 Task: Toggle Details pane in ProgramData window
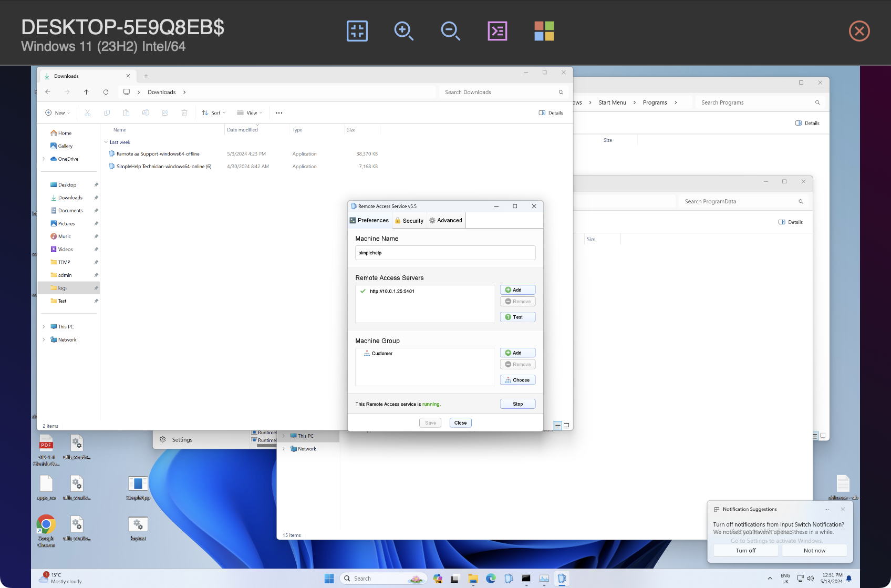[791, 222]
